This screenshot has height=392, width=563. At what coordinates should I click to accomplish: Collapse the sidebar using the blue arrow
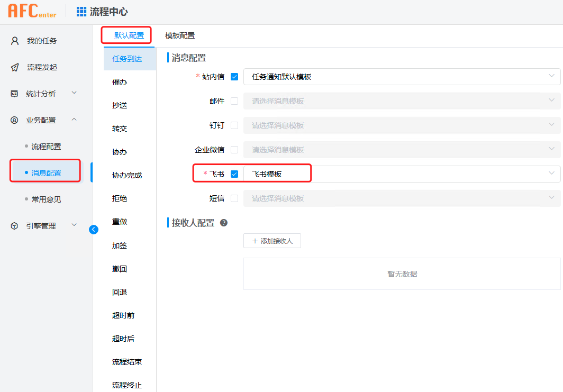(94, 229)
